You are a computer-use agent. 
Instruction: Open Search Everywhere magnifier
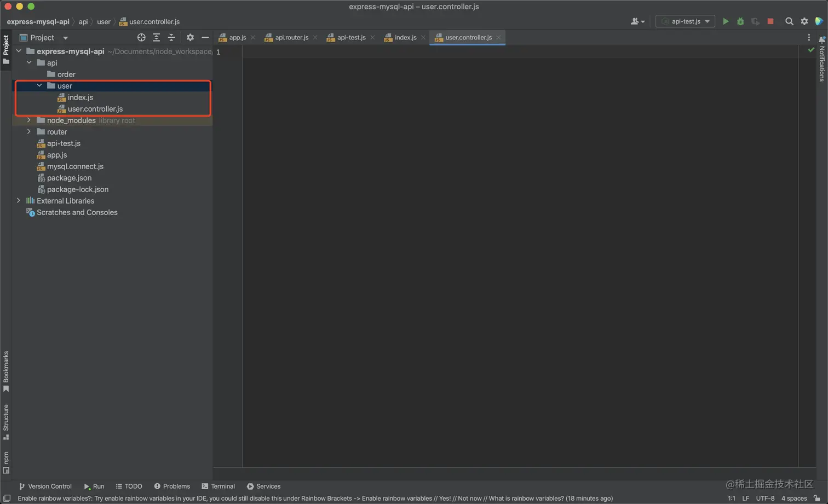click(x=789, y=21)
